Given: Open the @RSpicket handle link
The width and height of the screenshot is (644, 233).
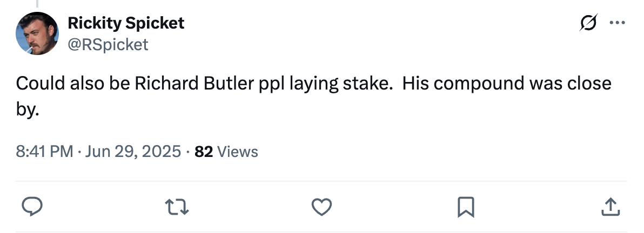Looking at the screenshot, I should pos(108,44).
